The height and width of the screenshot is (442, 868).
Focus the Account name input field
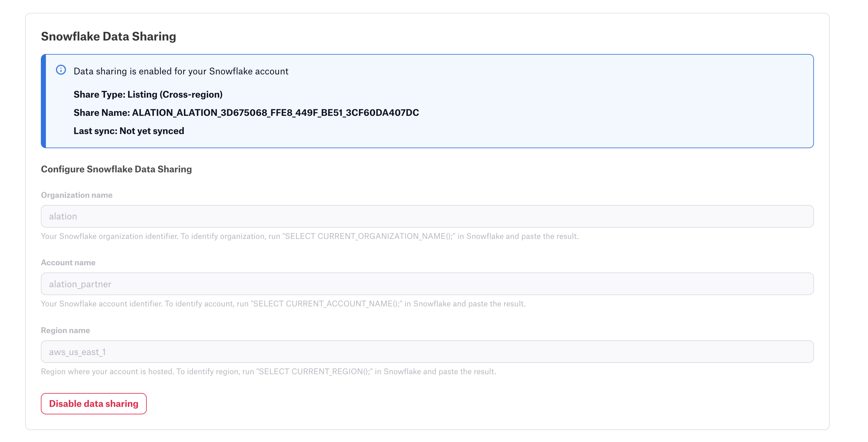pos(427,284)
